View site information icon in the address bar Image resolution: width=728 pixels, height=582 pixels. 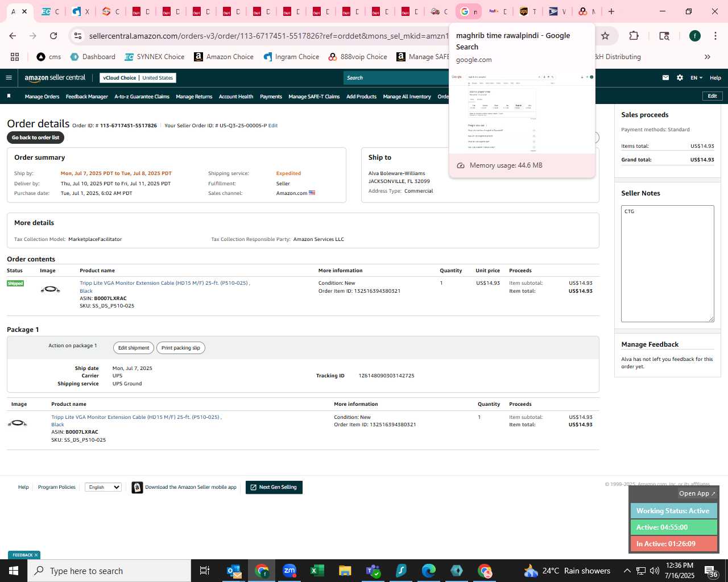(78, 36)
